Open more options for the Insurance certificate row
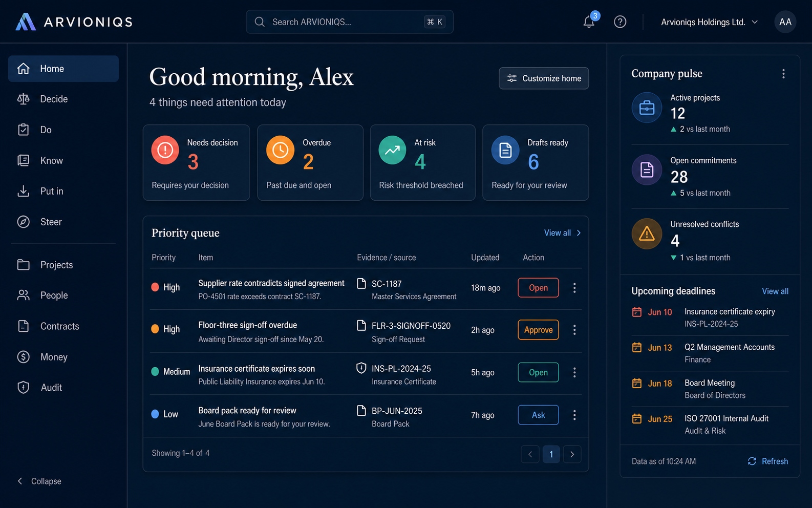This screenshot has height=508, width=812. (x=574, y=372)
